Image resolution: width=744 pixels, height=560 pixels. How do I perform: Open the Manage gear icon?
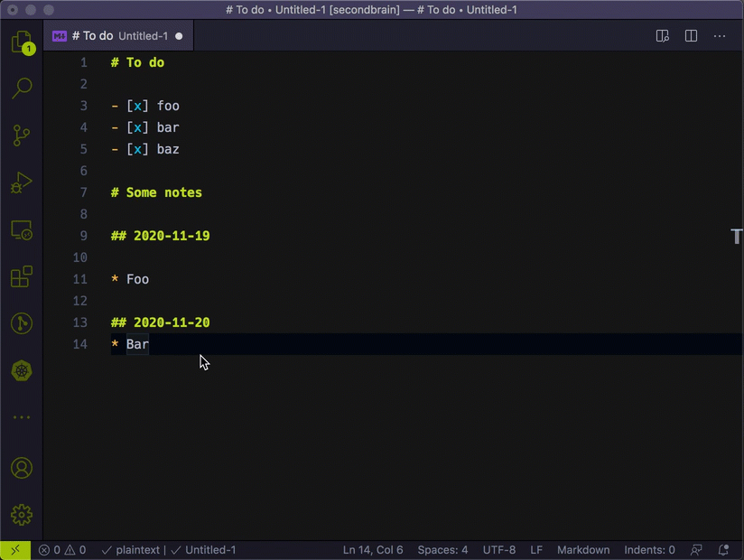coord(22,515)
